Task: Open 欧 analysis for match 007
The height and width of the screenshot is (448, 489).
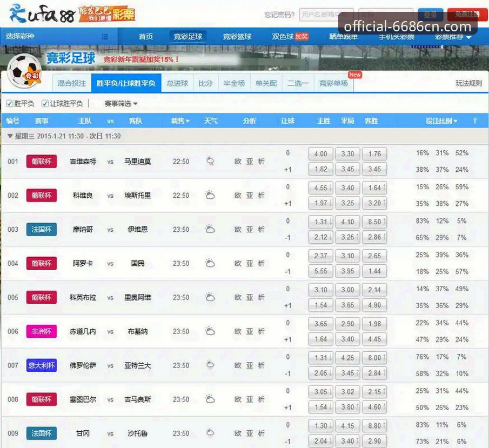Action: coord(238,365)
